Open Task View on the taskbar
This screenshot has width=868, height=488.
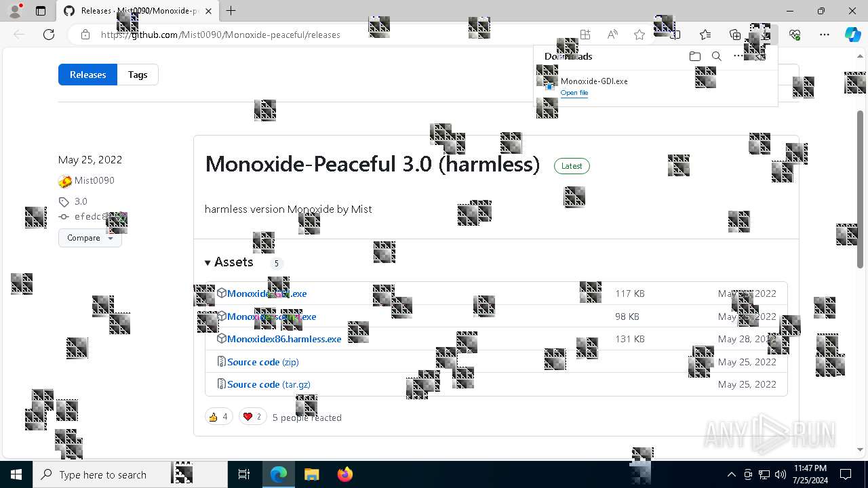(244, 474)
